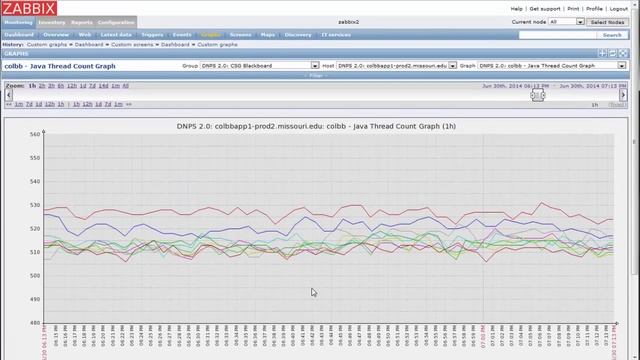640x360 pixels.
Task: Open the Profile link
Action: 594,9
